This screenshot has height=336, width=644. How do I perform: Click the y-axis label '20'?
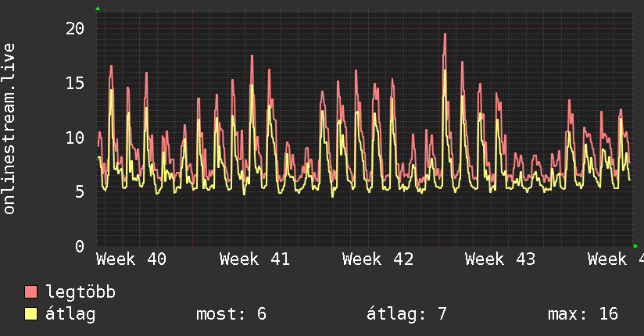coord(75,29)
